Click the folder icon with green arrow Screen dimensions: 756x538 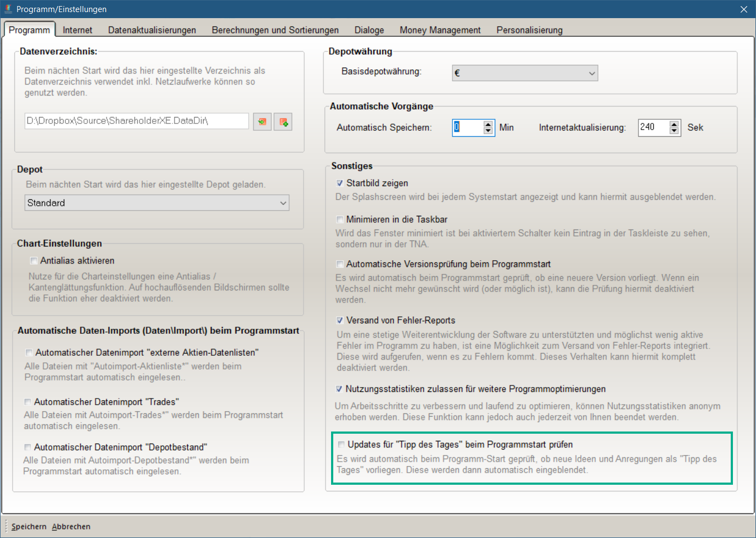[262, 121]
